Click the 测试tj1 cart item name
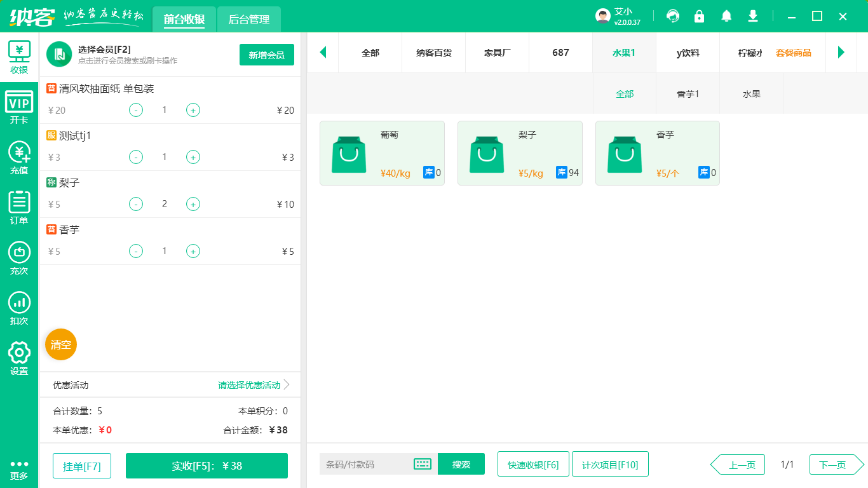The width and height of the screenshot is (868, 488). coord(75,135)
